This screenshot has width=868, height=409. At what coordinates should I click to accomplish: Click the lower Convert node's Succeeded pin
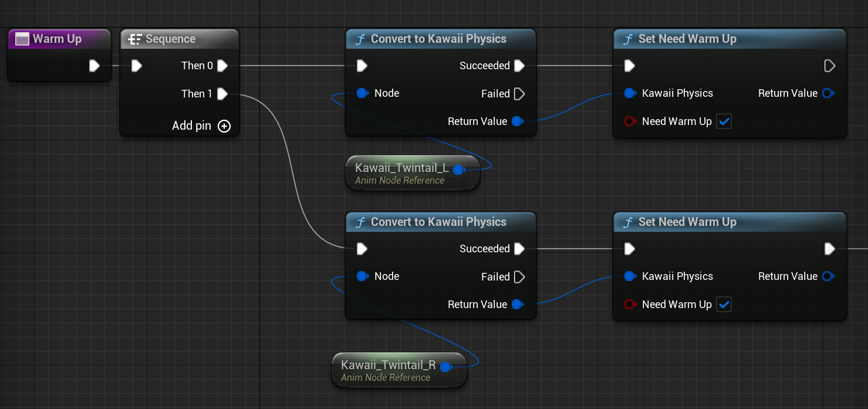(x=519, y=249)
